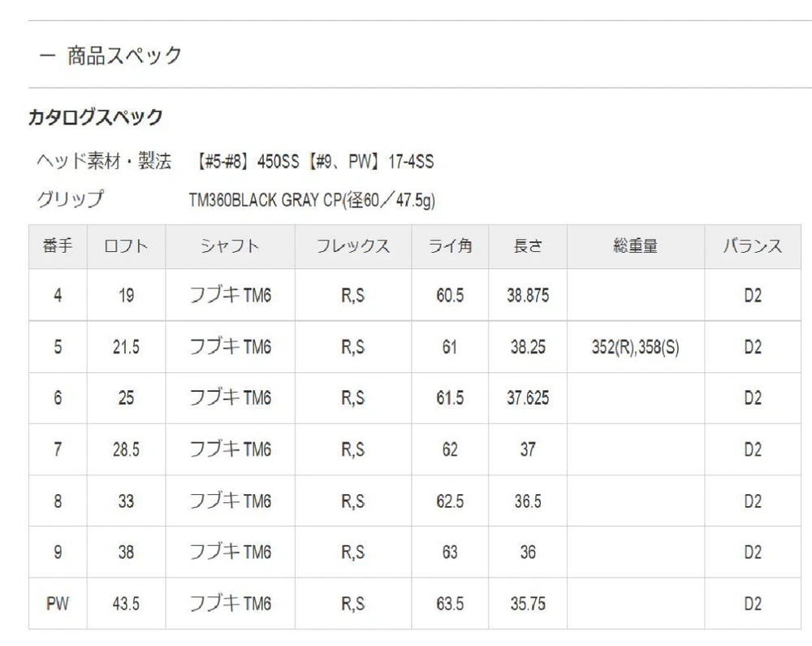Click the フレックス column header
The image size is (812, 646).
pyautogui.click(x=352, y=246)
